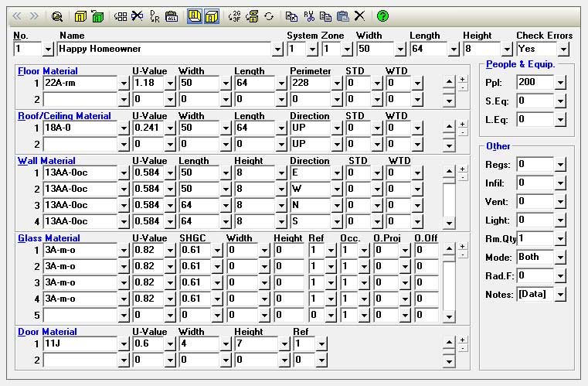Open the Wall Material link
The image size is (588, 386).
point(46,161)
